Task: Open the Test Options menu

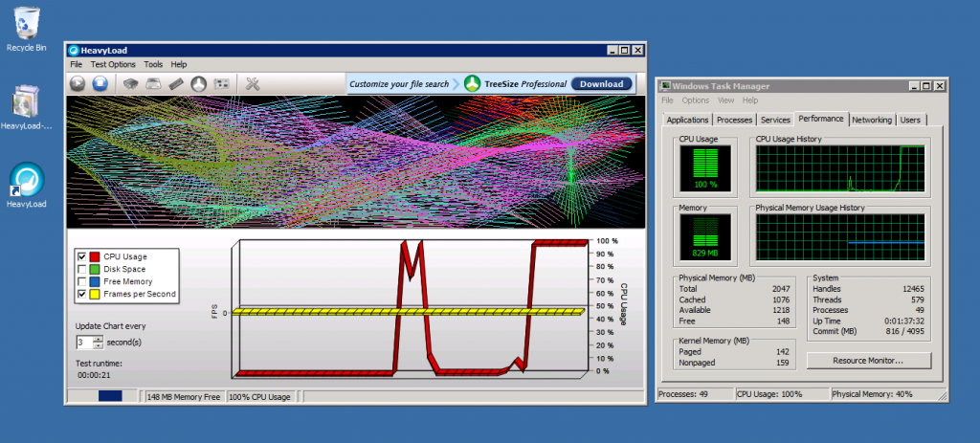Action: coord(113,64)
